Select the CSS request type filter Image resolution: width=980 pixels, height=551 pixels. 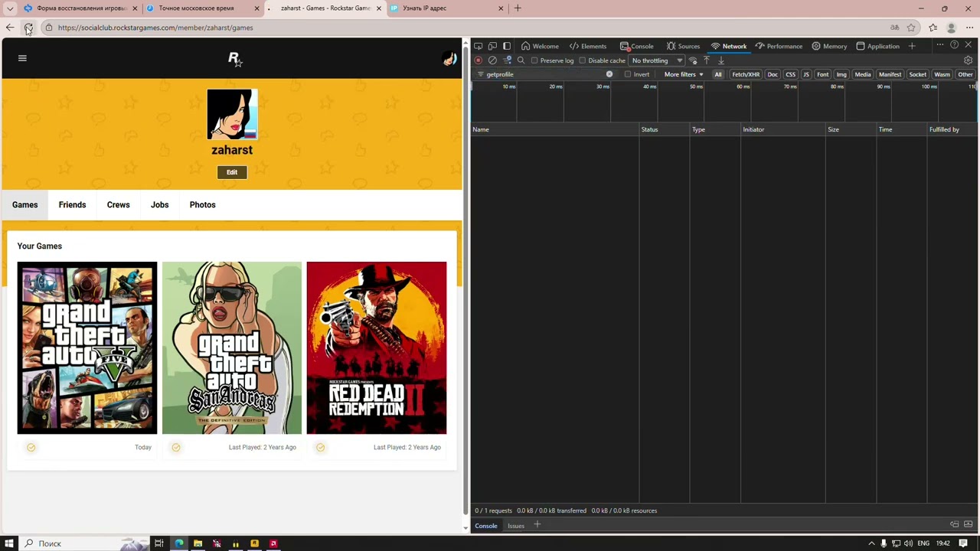791,74
